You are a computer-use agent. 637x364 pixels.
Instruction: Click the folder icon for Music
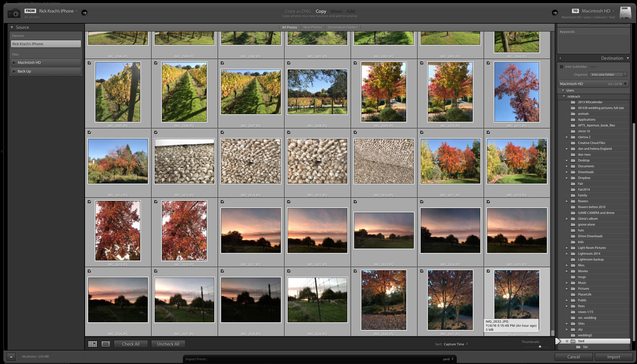pyautogui.click(x=573, y=283)
